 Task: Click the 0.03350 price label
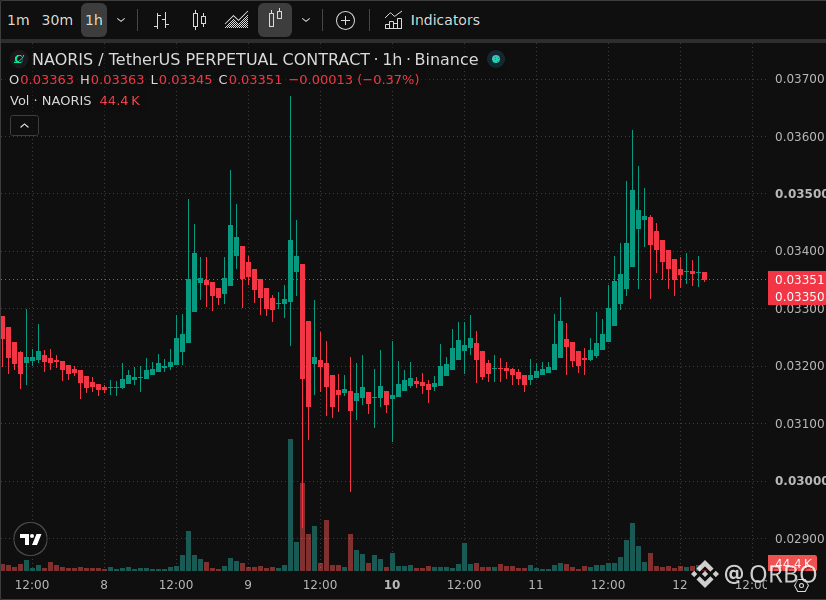[798, 297]
